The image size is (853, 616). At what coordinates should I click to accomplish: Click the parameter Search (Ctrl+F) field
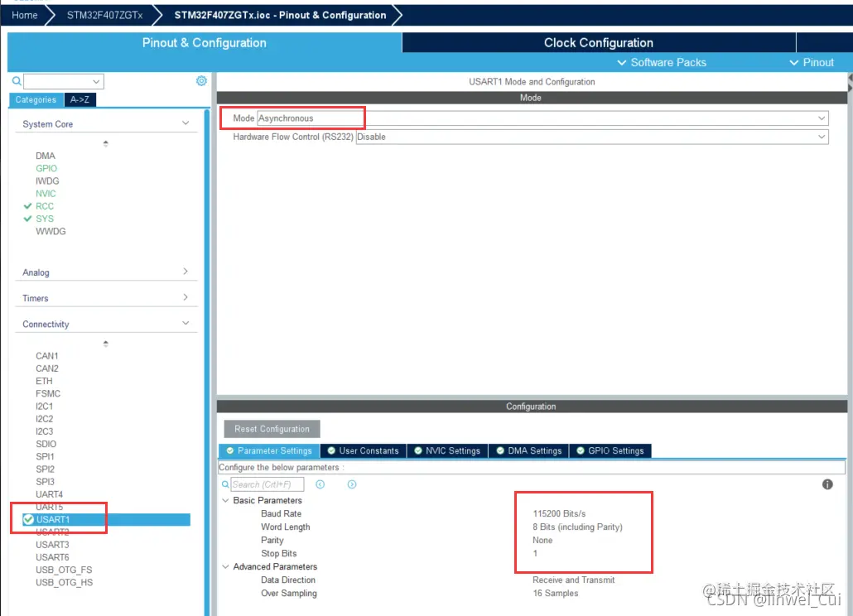click(x=267, y=484)
